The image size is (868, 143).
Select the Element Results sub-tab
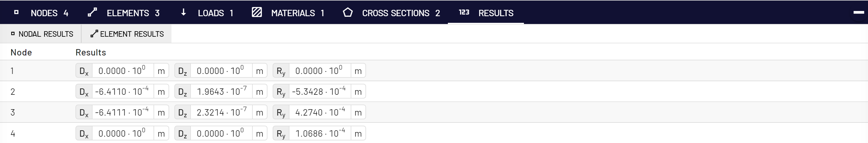[x=127, y=34]
